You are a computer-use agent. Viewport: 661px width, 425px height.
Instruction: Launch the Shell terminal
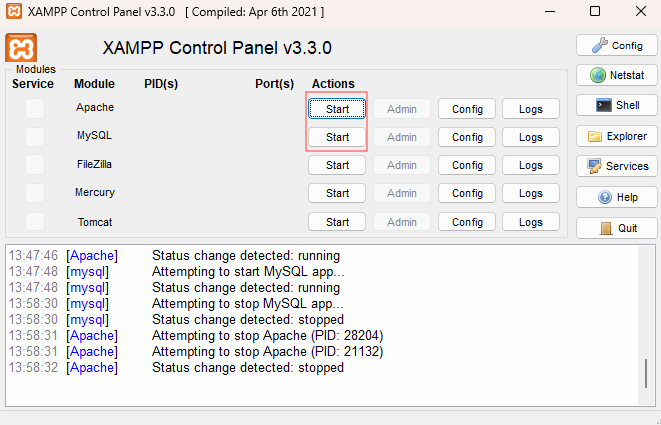pos(617,105)
